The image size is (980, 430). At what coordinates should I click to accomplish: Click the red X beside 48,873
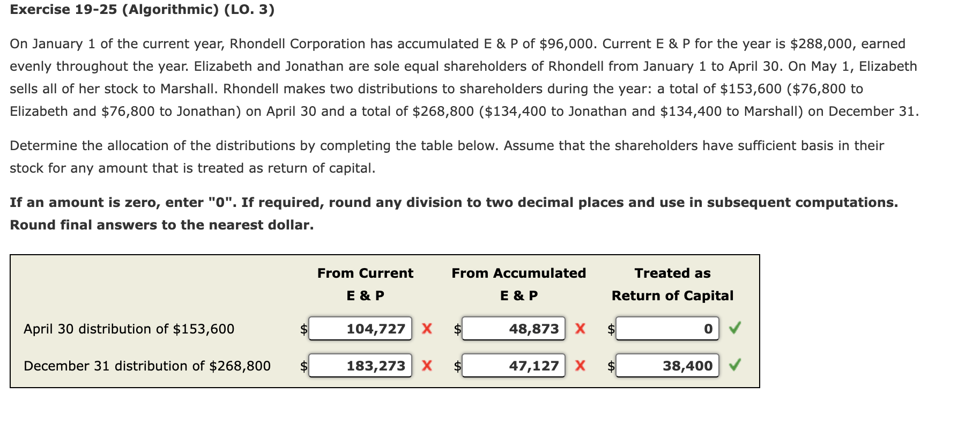coord(580,329)
